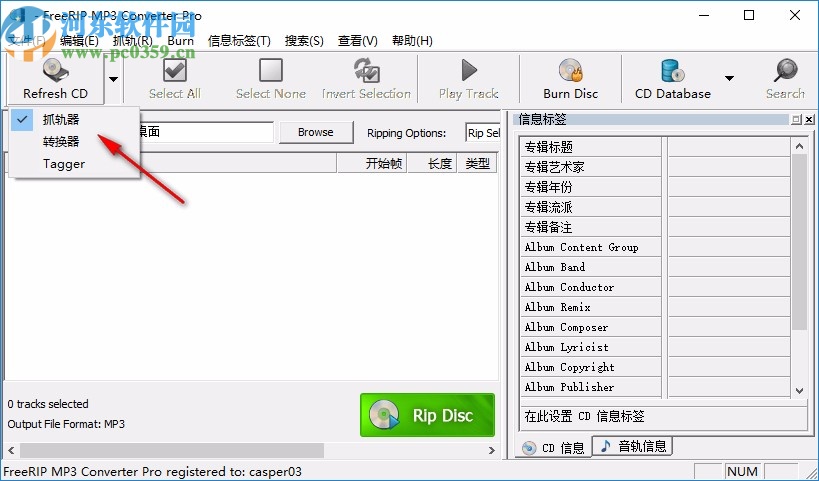Click the 类型 column header
Image resolution: width=819 pixels, height=481 pixels.
[x=477, y=163]
